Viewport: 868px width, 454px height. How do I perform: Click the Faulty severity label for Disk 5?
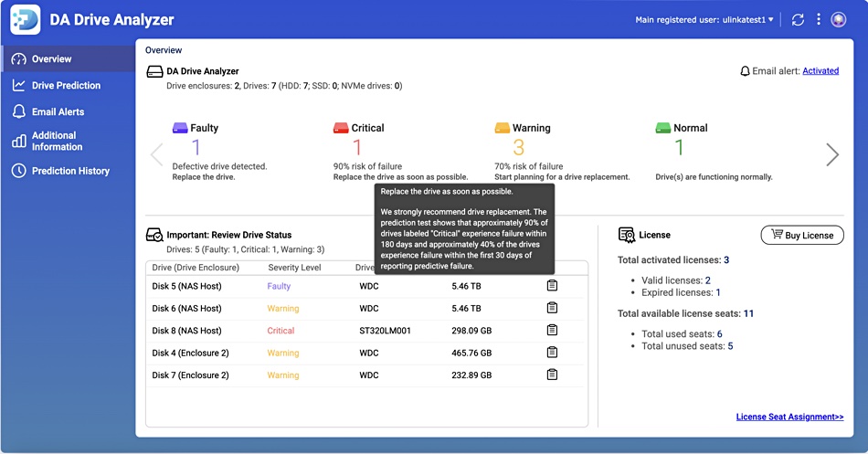pyautogui.click(x=279, y=286)
